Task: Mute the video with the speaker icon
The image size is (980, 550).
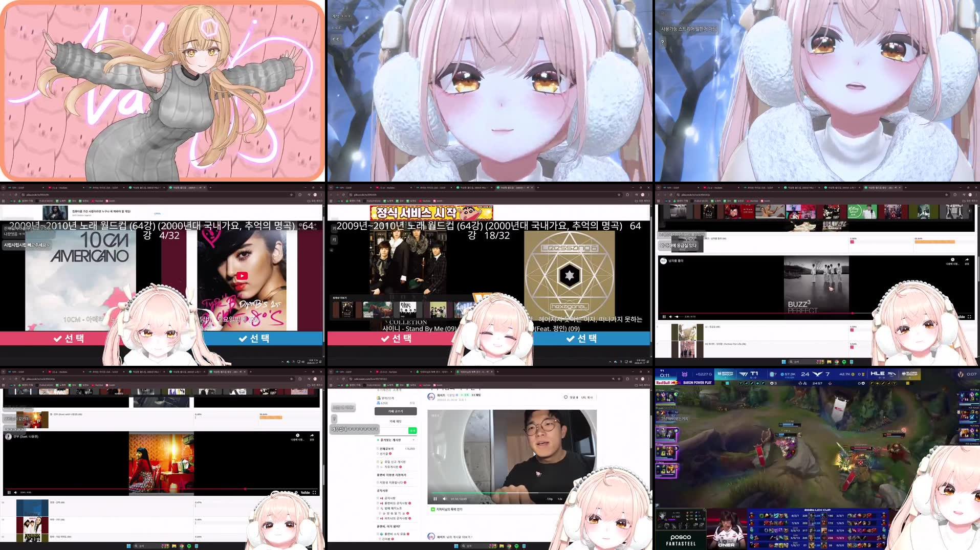Action: 445,499
